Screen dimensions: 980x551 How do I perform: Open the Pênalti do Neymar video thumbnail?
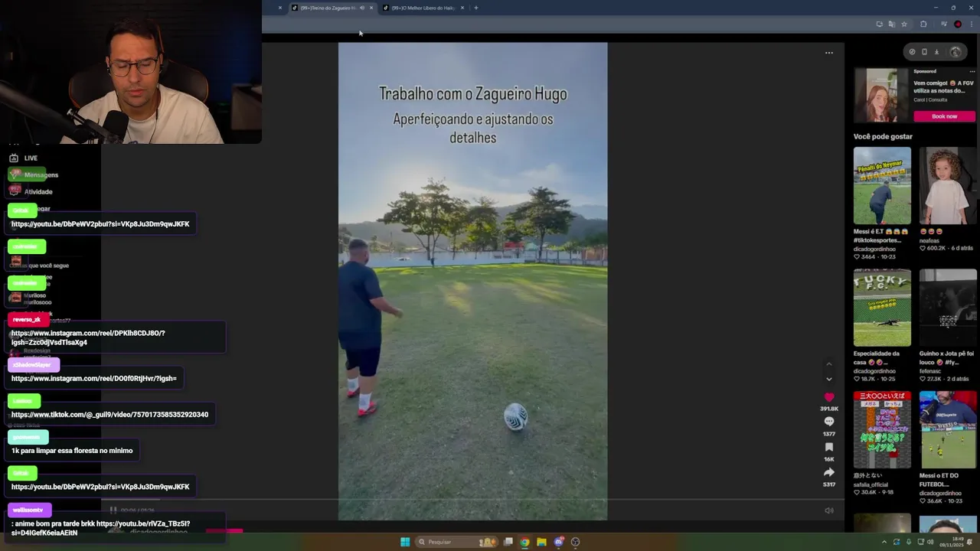[x=882, y=185]
